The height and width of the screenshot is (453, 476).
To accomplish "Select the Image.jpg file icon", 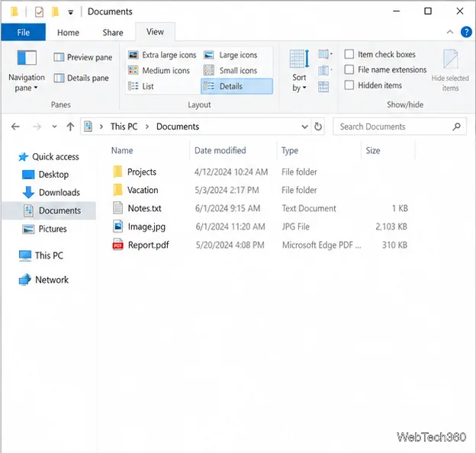I will [x=117, y=226].
